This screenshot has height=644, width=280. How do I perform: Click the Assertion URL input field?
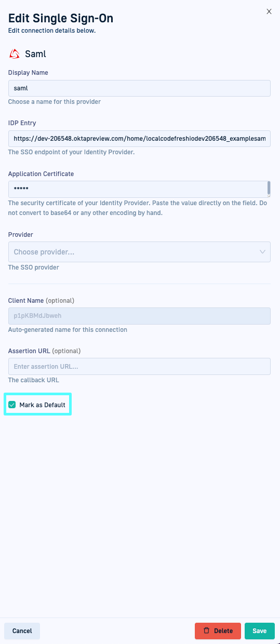click(139, 366)
